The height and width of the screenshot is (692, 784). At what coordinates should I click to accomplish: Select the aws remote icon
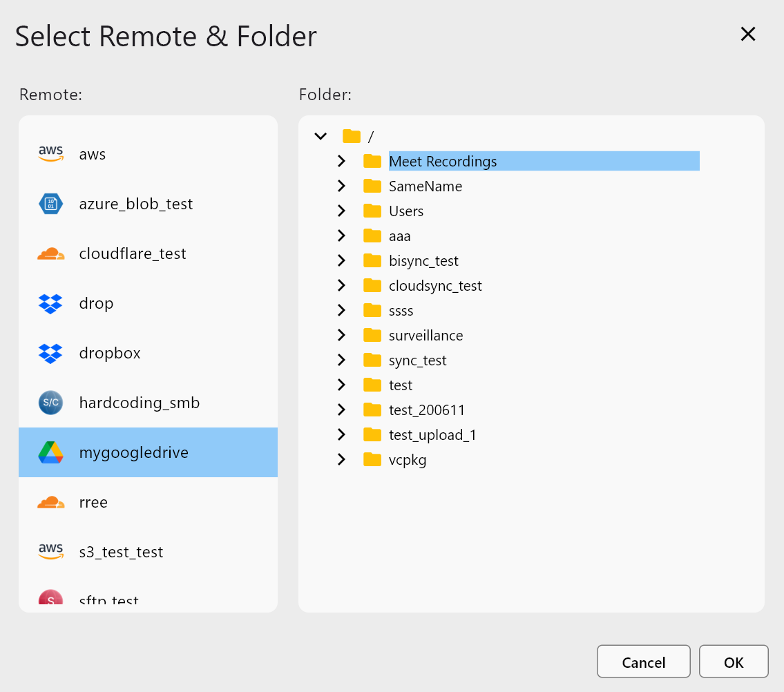point(50,153)
